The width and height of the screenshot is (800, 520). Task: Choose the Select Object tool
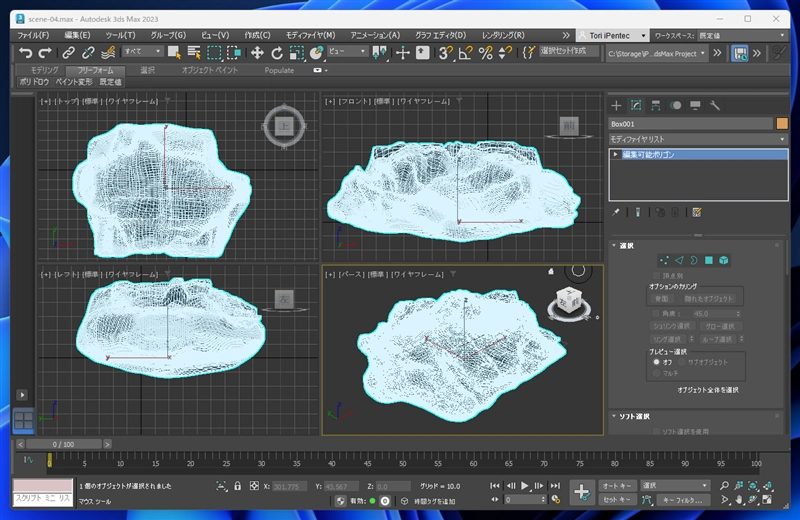(174, 53)
